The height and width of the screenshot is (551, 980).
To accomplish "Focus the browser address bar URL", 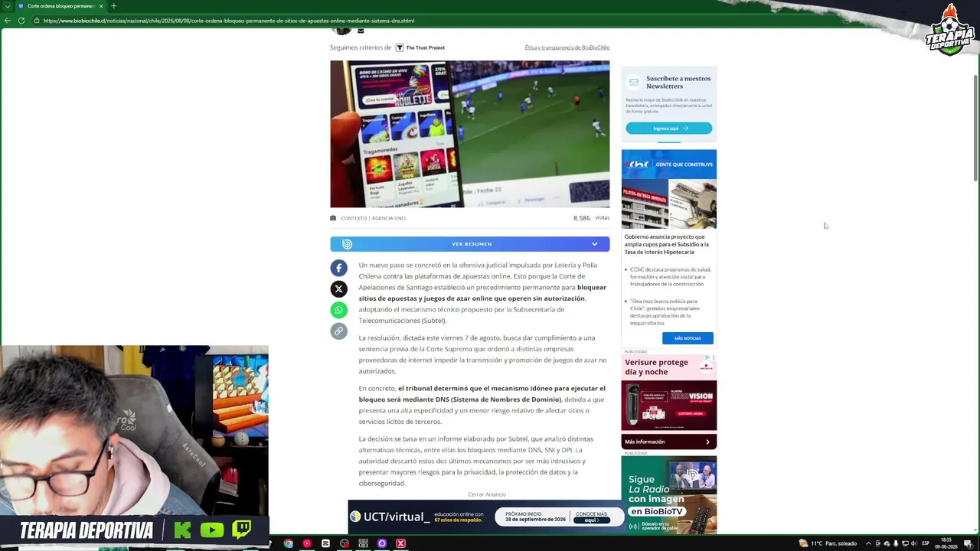I will pyautogui.click(x=229, y=21).
